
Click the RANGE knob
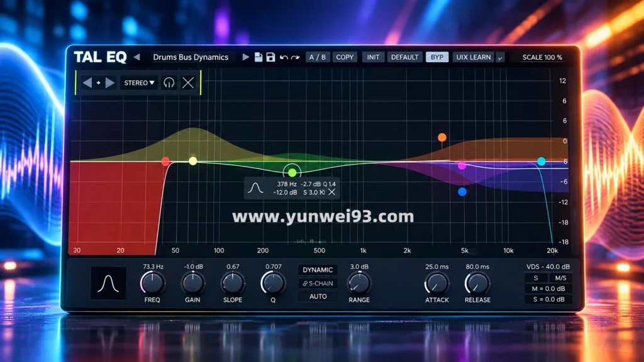(359, 283)
